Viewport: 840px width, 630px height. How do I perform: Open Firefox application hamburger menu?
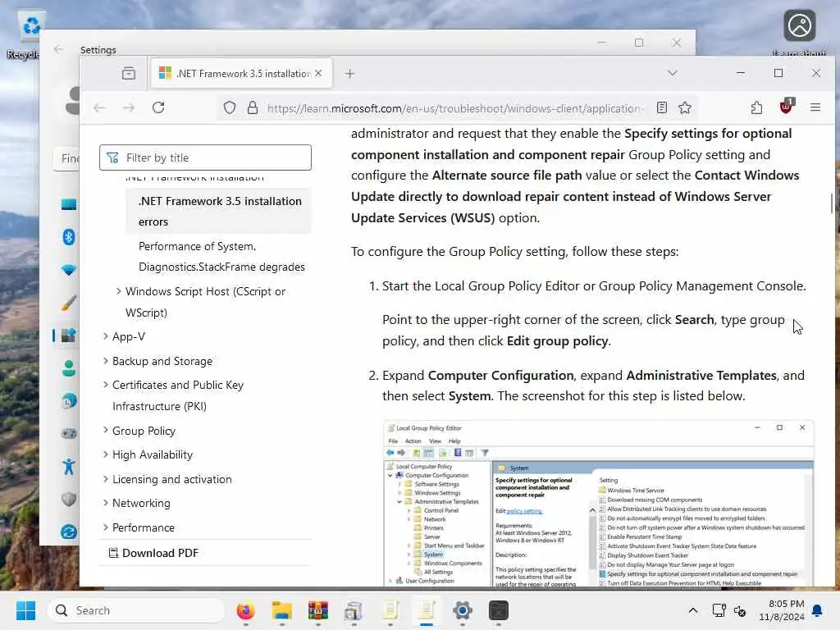tap(815, 107)
